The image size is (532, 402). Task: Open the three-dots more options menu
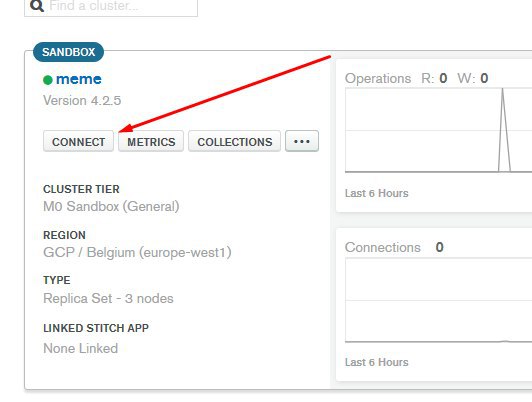tap(302, 141)
